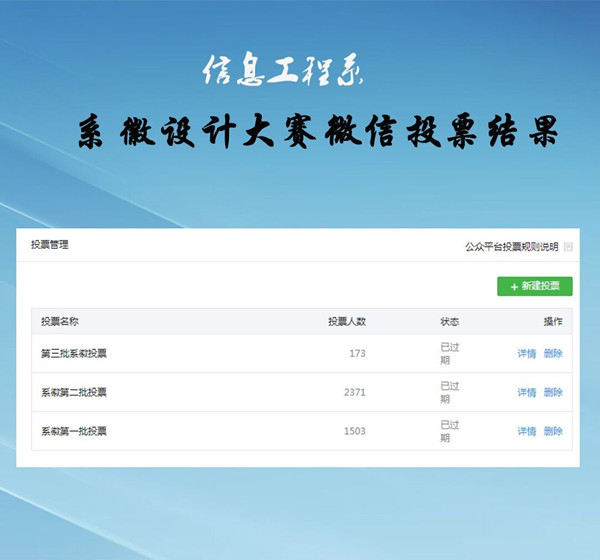Open the 公众平台投票规则说明 link
Screen dimensions: 600x560
(x=511, y=247)
